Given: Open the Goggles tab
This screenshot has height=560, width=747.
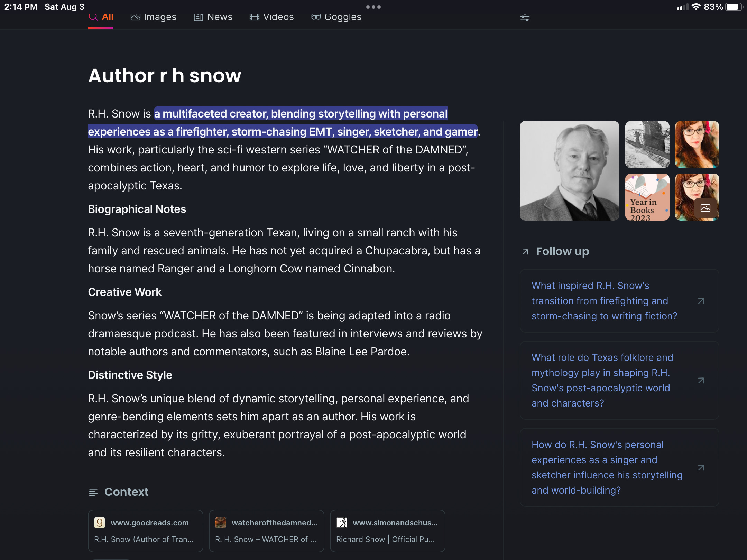Looking at the screenshot, I should coord(336,17).
